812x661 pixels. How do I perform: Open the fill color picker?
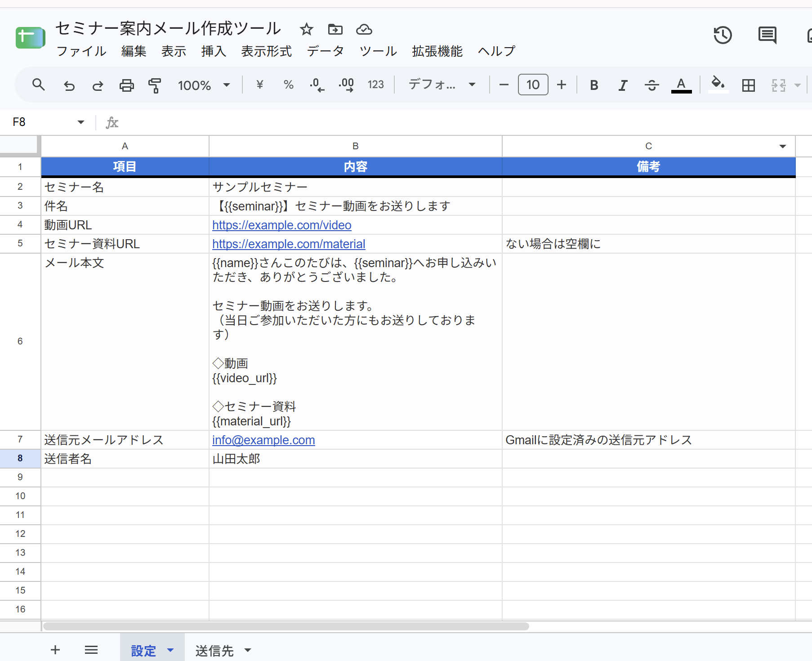[718, 85]
